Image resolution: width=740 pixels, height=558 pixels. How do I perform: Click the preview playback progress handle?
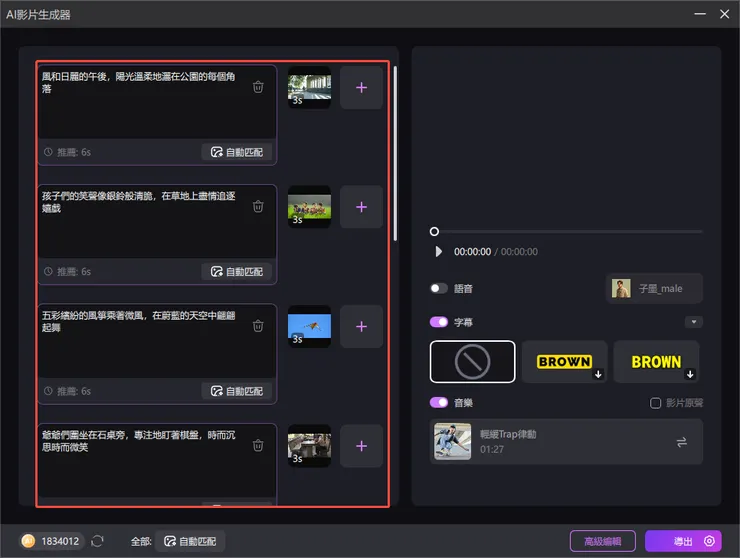point(434,231)
